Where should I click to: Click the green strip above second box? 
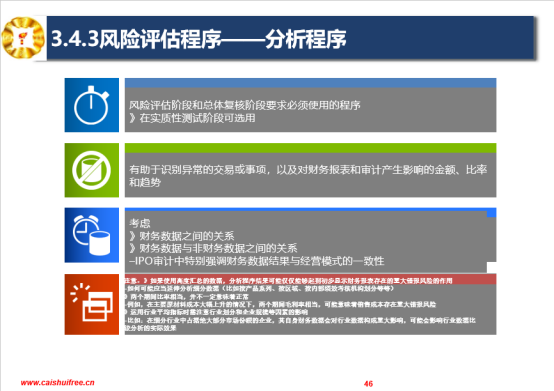click(310, 148)
